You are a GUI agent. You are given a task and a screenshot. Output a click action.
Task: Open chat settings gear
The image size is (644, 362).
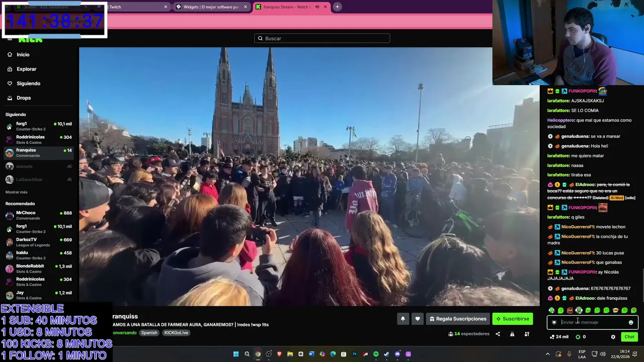(x=613, y=337)
